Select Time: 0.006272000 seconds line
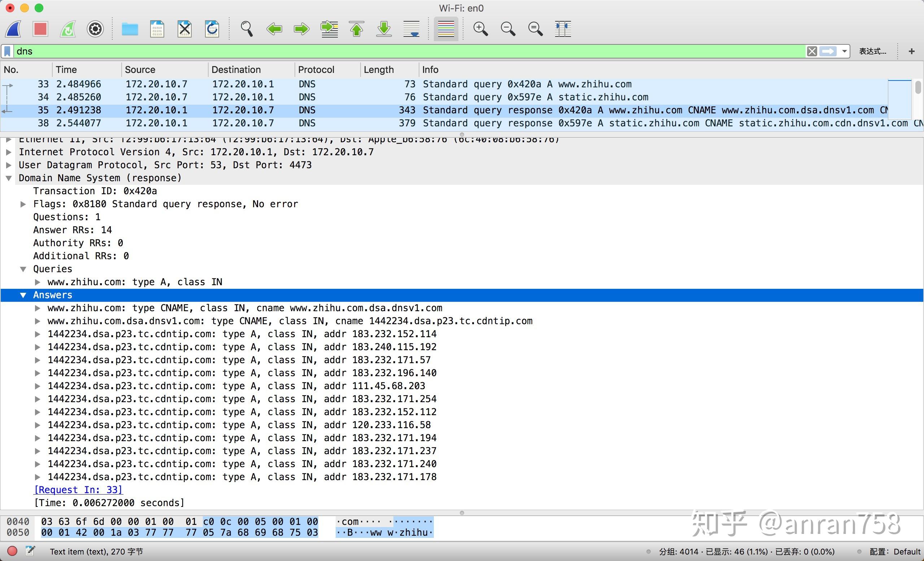Viewport: 924px width, 561px height. (109, 503)
